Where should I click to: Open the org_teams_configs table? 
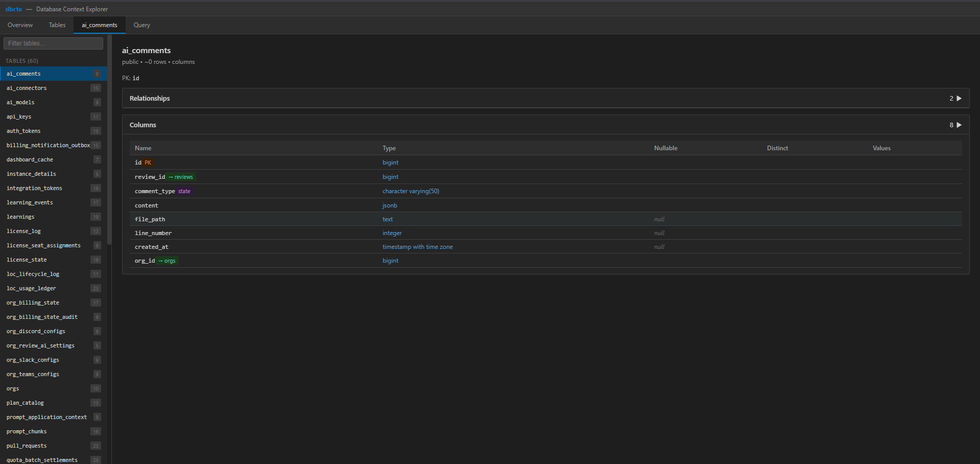click(54, 374)
